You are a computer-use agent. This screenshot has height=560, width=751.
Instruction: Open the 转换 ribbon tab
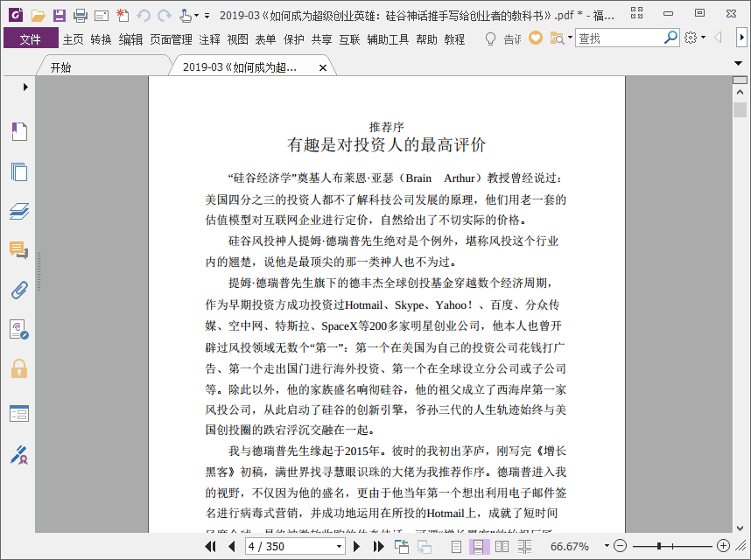coord(101,39)
